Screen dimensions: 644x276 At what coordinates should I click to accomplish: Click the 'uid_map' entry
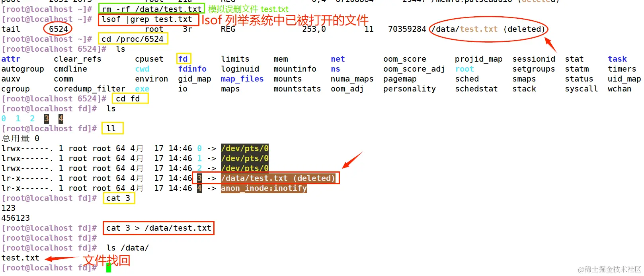[624, 79]
